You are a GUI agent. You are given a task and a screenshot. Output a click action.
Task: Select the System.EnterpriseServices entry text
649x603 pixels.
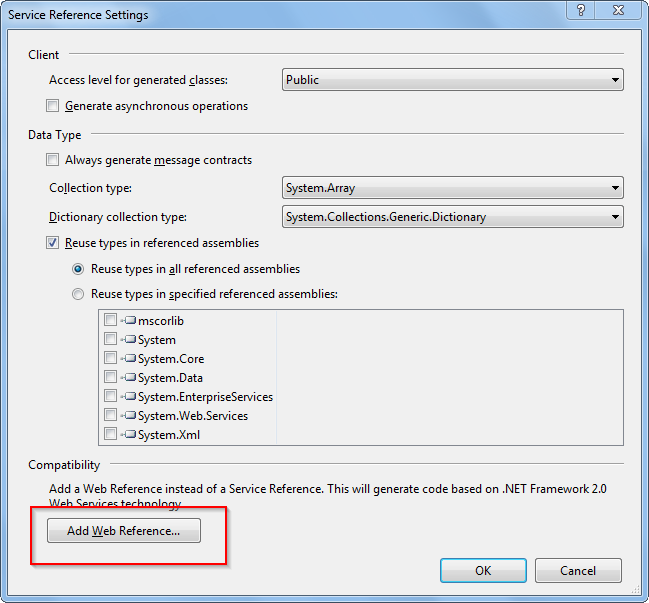(205, 397)
